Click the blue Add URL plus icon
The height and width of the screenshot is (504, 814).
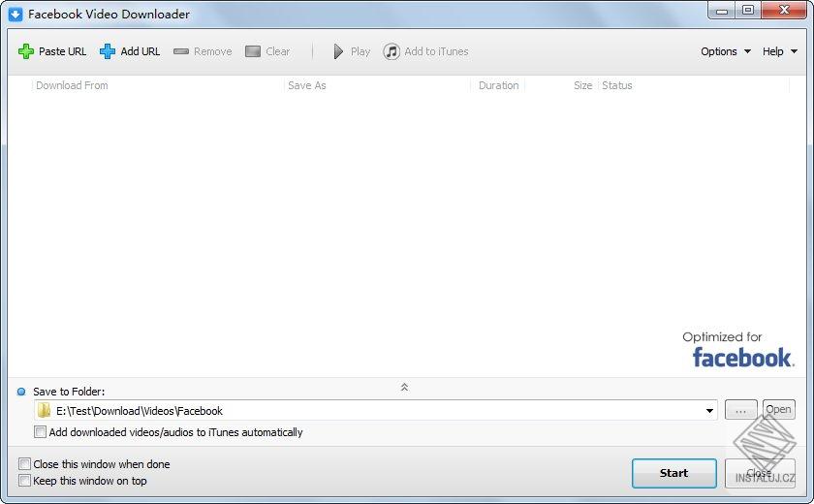tap(108, 51)
